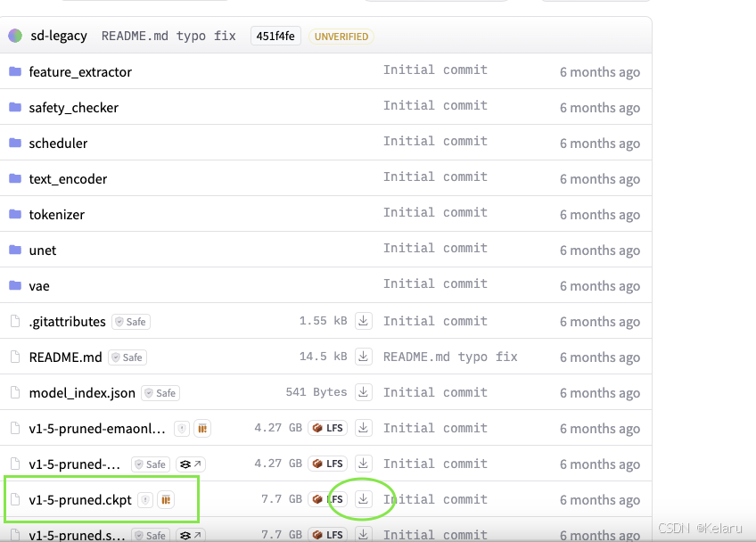Open "README.md typo fix" commit in header
756x542 pixels.
pyautogui.click(x=168, y=36)
